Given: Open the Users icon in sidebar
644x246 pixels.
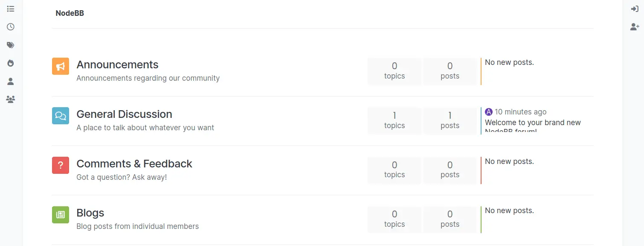Looking at the screenshot, I should 11,81.
